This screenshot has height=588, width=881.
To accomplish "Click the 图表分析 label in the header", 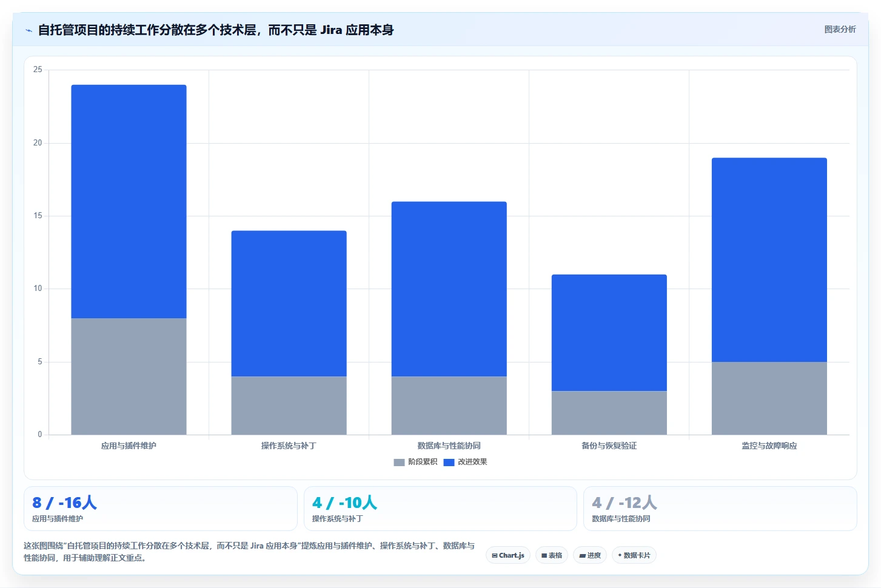I will (840, 29).
